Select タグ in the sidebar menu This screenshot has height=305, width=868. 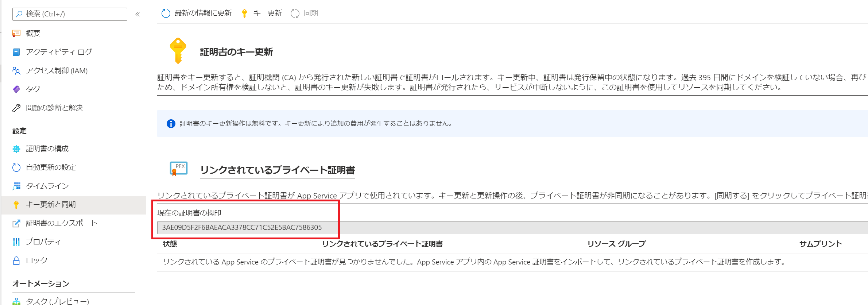pyautogui.click(x=33, y=89)
